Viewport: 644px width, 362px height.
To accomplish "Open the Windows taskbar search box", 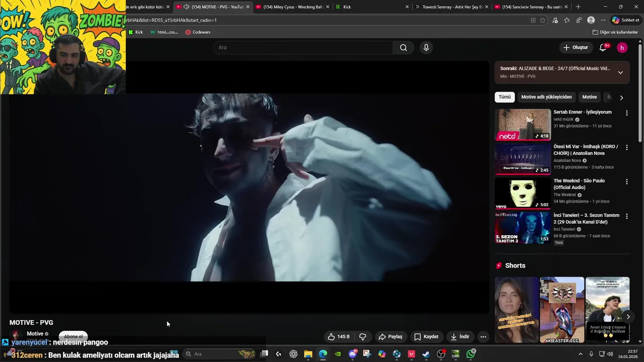I will [x=218, y=354].
